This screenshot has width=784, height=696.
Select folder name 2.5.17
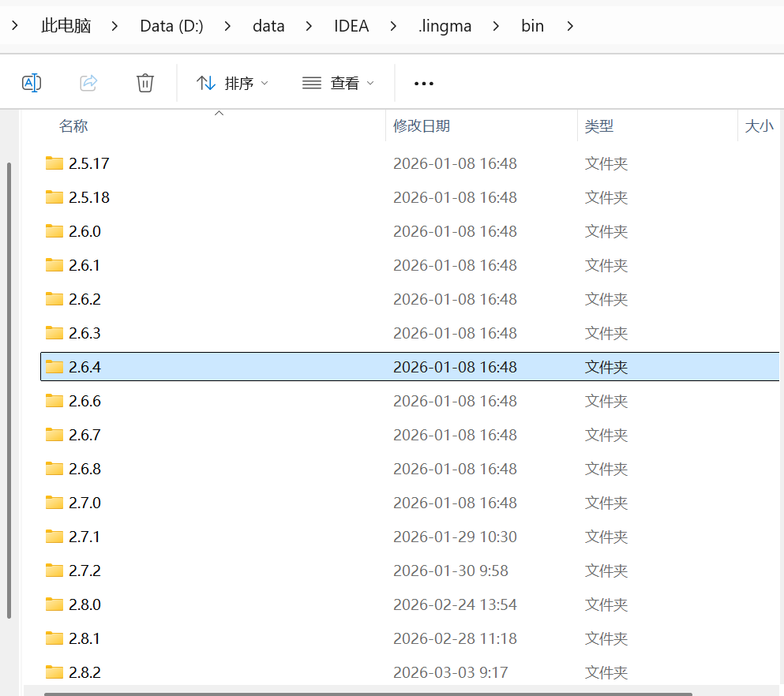(x=89, y=163)
